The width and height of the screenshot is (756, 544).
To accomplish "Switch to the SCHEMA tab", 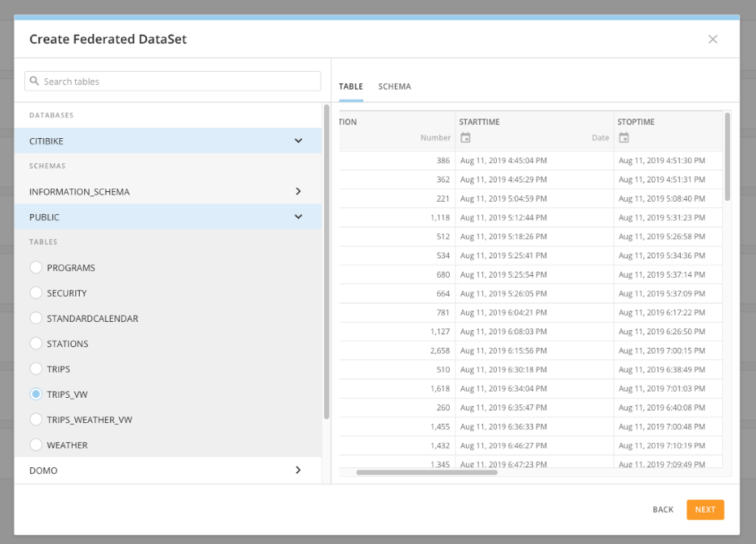I will click(394, 86).
